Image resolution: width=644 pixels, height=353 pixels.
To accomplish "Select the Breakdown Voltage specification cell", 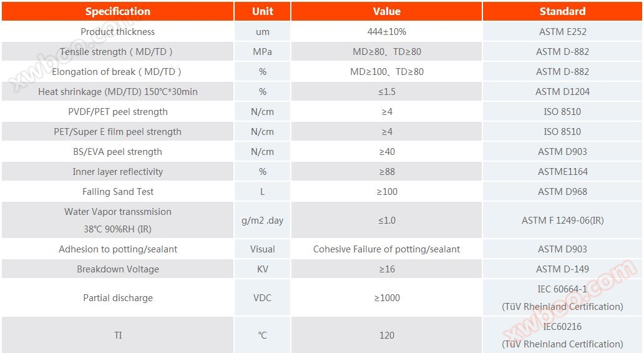I will (118, 269).
